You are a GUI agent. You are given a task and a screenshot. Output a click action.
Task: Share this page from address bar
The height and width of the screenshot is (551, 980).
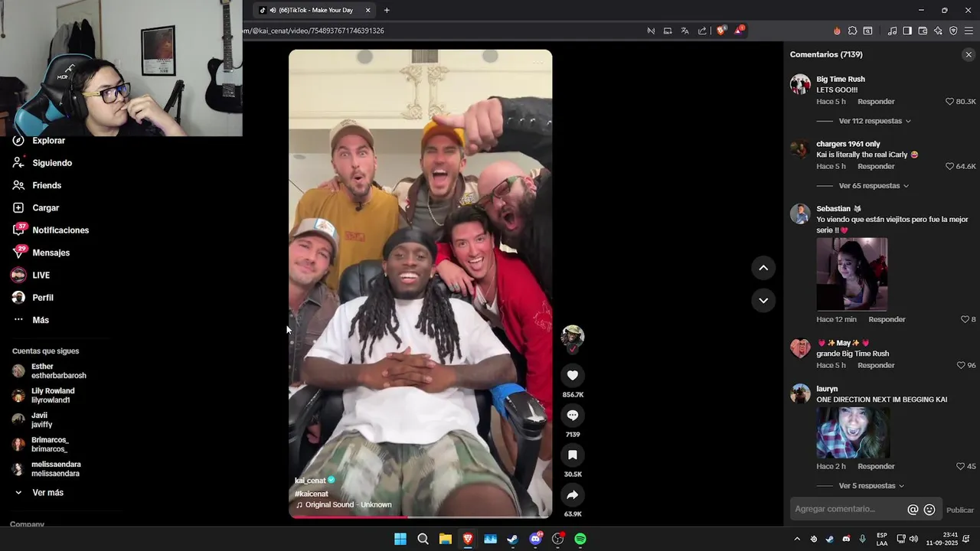tap(702, 31)
